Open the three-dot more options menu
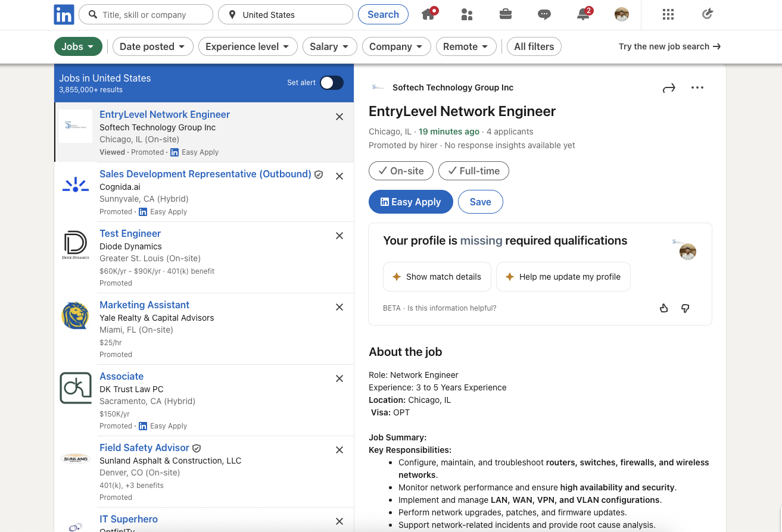The width and height of the screenshot is (782, 532). pos(697,87)
